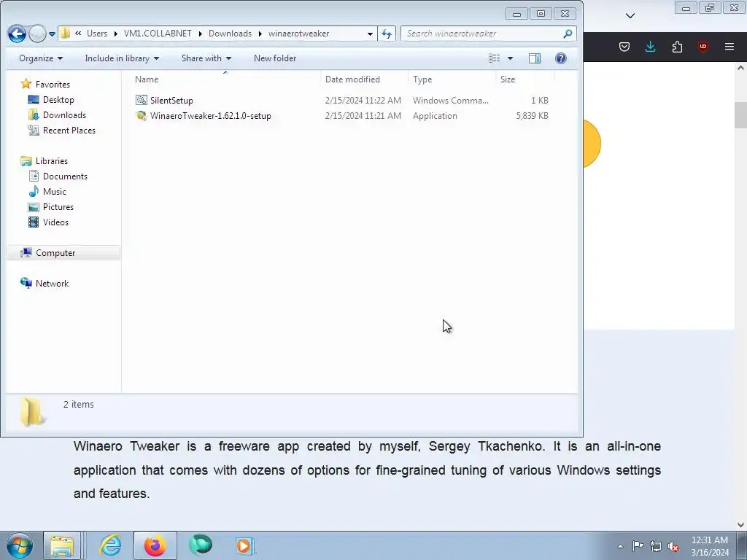This screenshot has height=560, width=747.
Task: Expand the view options dropdown arrow
Action: (x=510, y=58)
